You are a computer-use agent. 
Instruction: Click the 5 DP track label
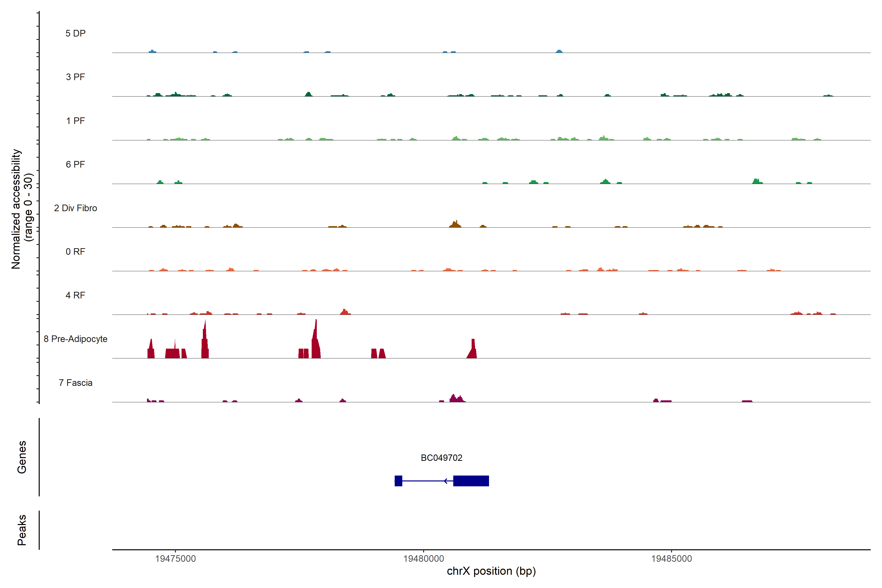[x=75, y=33]
